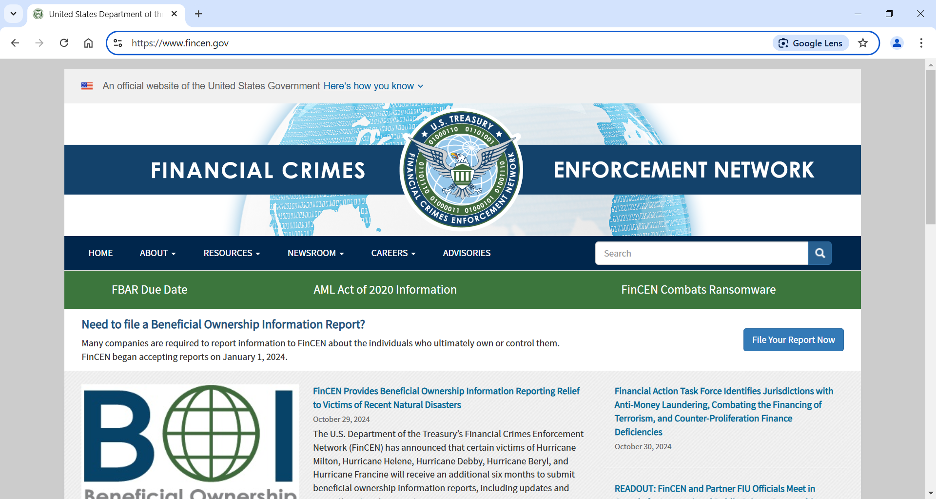
Task: Click into the site Search field
Action: tap(701, 254)
